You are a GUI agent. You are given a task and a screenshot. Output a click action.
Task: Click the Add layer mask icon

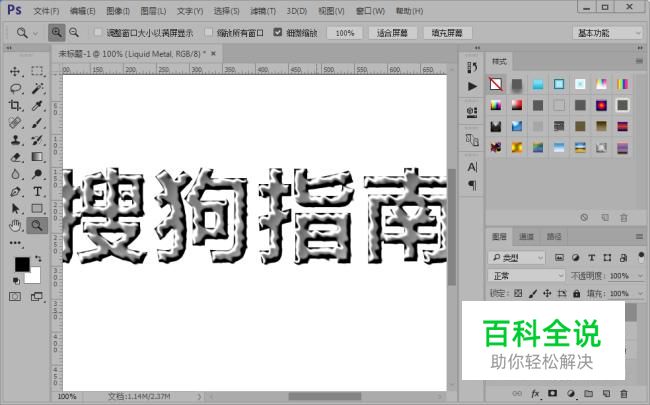click(x=553, y=393)
